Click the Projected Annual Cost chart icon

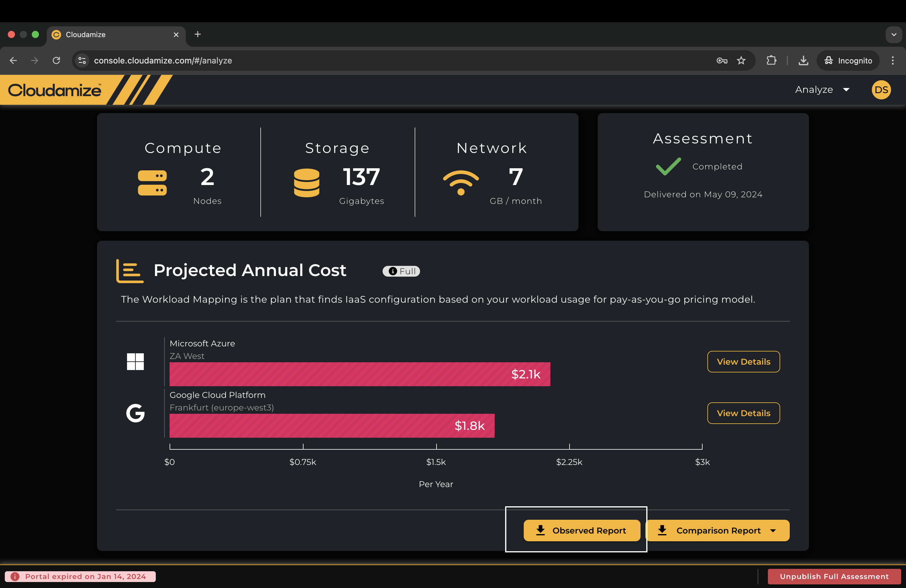[x=130, y=271]
